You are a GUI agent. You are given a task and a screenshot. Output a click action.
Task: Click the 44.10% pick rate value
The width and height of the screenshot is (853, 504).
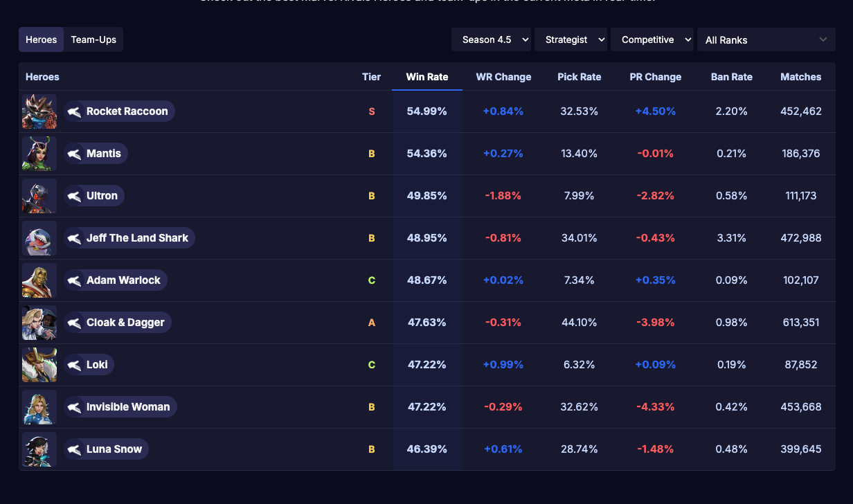580,323
